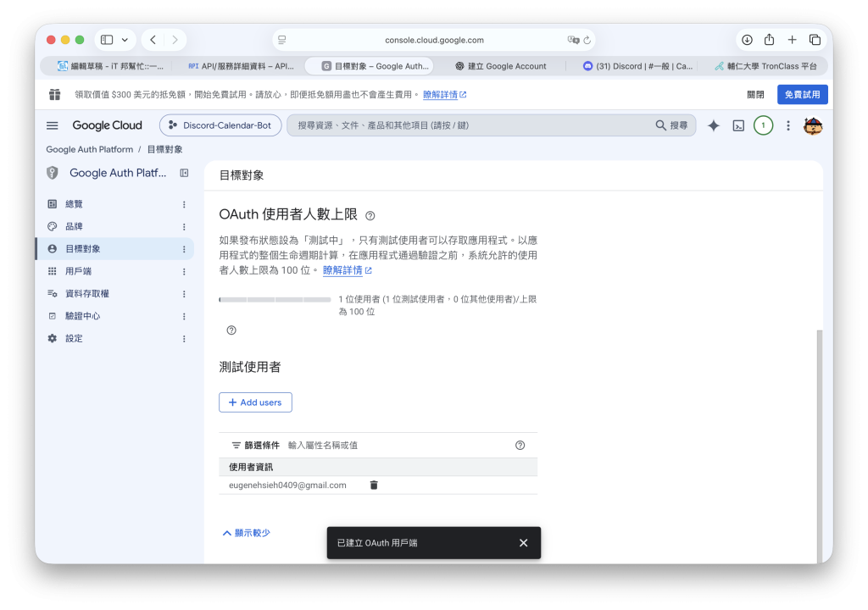The width and height of the screenshot is (868, 610).
Task: Show help for OAuth 使用者人數上限 heading
Action: (x=370, y=216)
